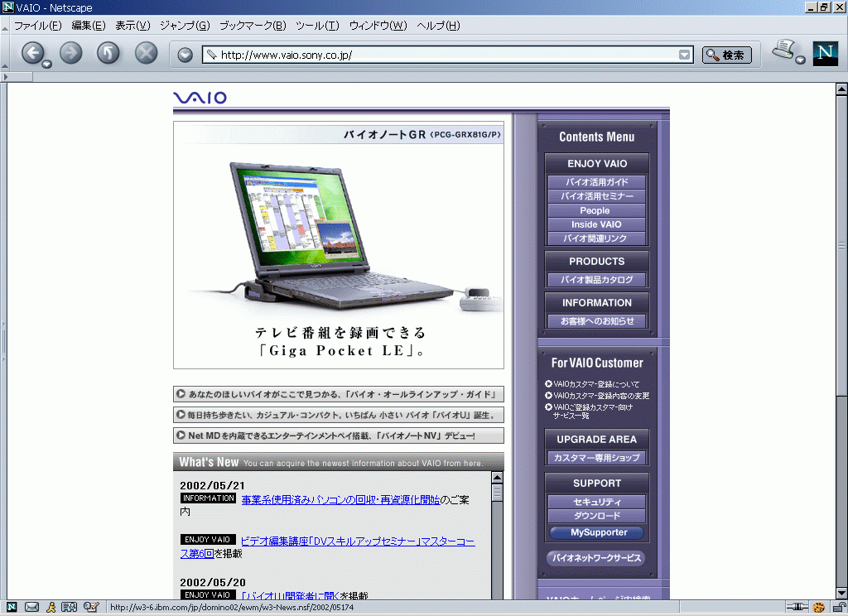Open the バイオ活用ガイド link
The image size is (848, 616).
(596, 182)
